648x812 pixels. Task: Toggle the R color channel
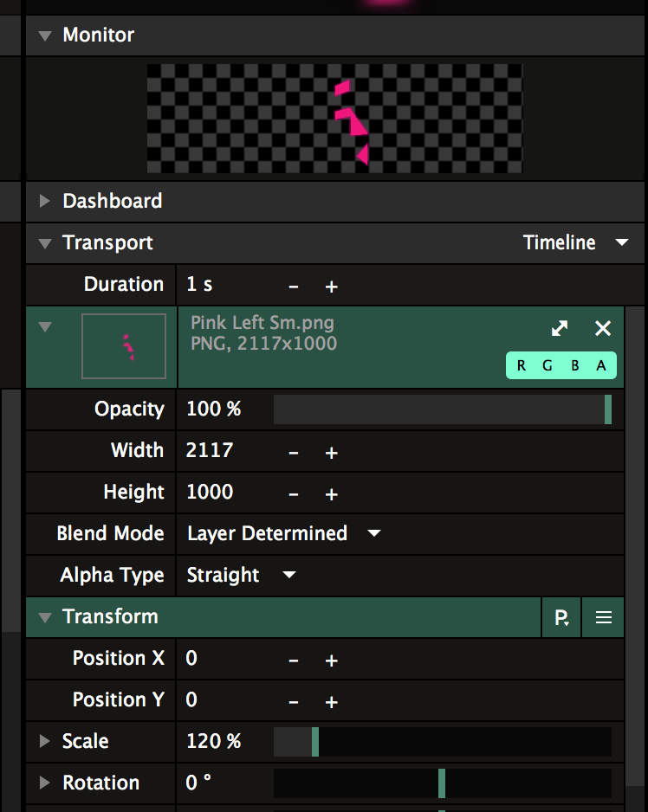coord(522,365)
